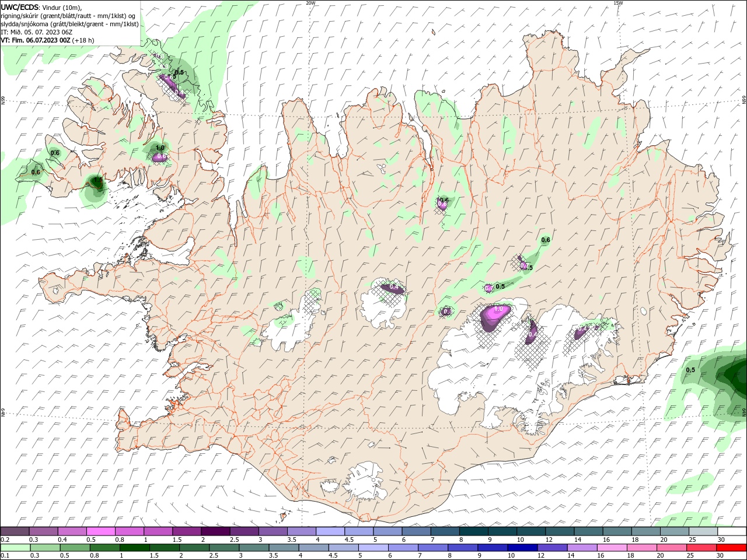Click the '20W' longitude label at top
The height and width of the screenshot is (560, 747).
[x=310, y=3]
